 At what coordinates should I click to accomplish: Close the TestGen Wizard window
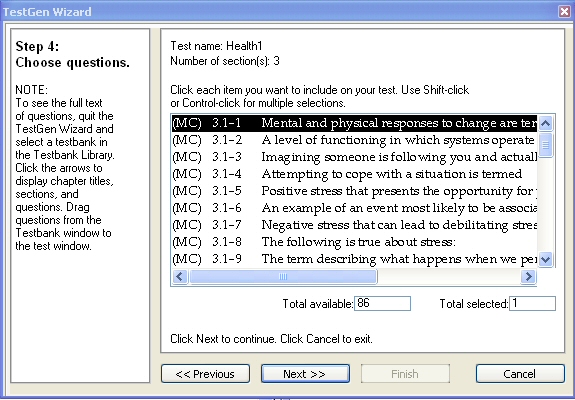[x=565, y=11]
